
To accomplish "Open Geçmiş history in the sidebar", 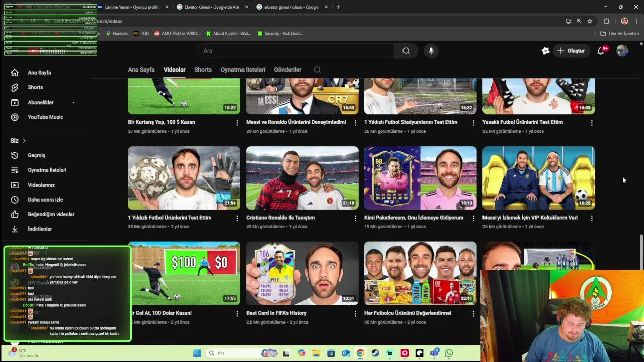I will click(36, 155).
